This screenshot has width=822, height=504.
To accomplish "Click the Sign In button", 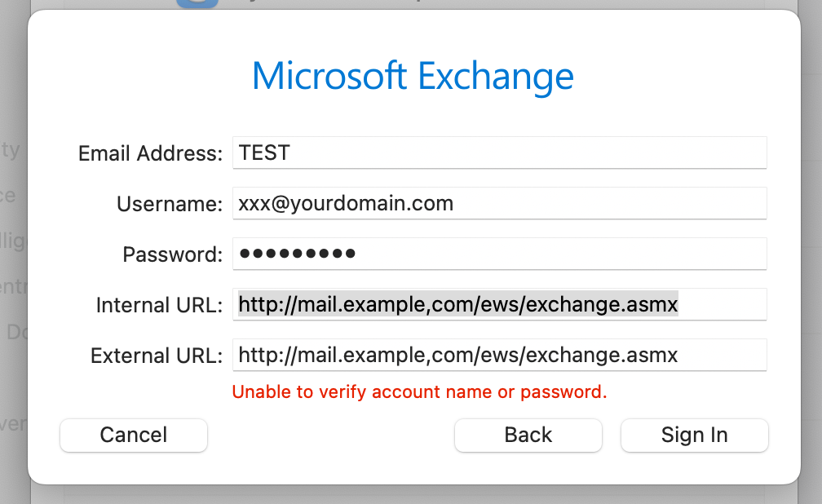I will pyautogui.click(x=694, y=435).
